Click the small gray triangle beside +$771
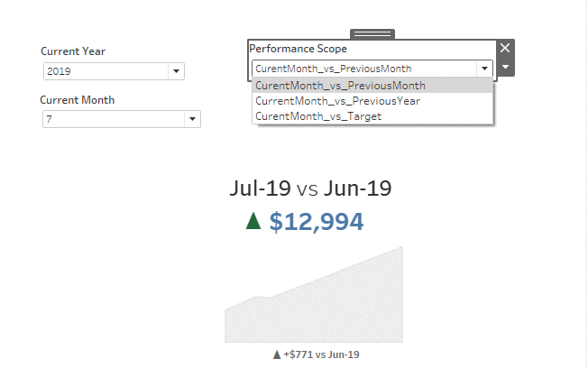The height and width of the screenshot is (368, 588). [277, 354]
